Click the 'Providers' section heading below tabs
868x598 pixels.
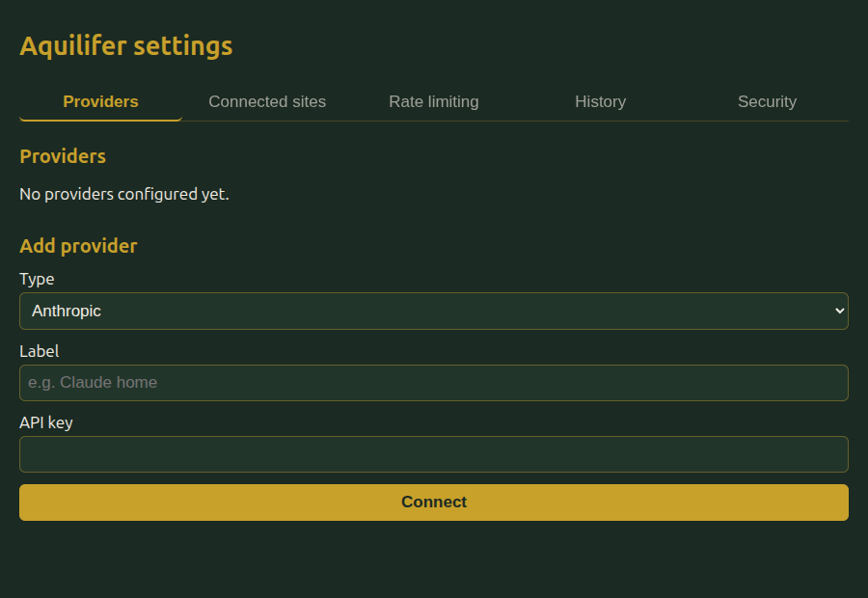pos(63,156)
